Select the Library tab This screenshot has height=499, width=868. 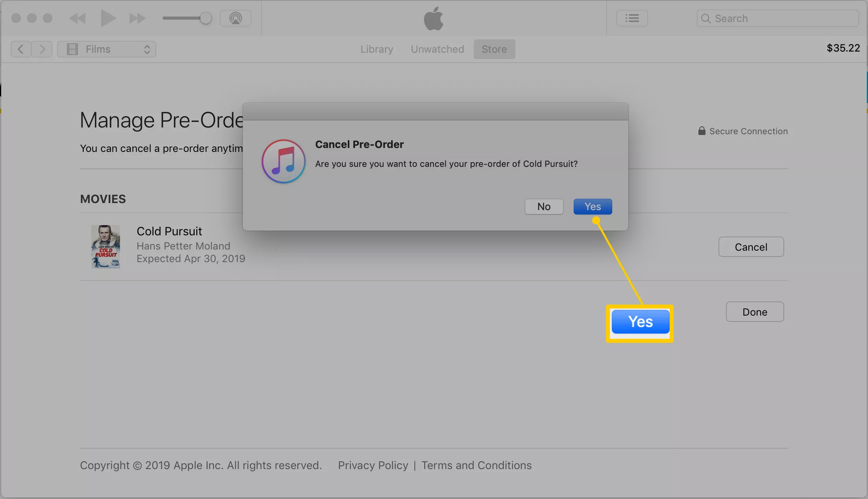(x=377, y=48)
